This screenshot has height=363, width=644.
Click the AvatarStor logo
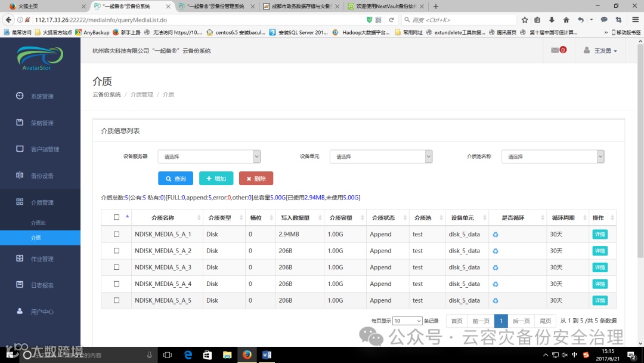click(x=40, y=58)
